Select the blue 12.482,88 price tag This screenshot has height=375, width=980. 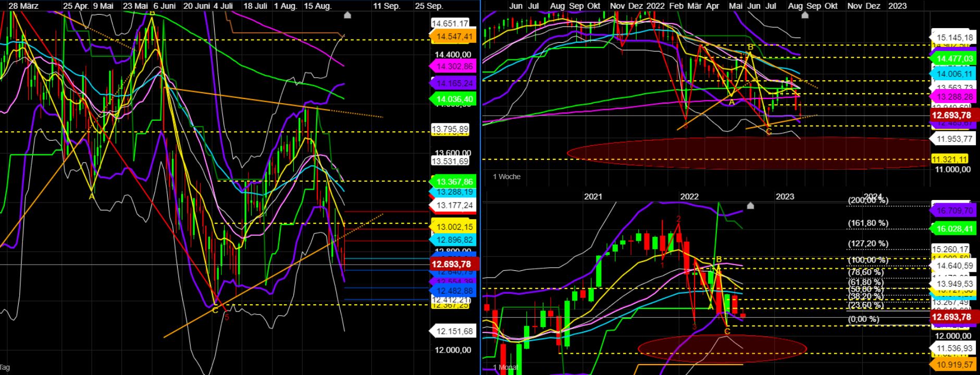[x=454, y=291]
